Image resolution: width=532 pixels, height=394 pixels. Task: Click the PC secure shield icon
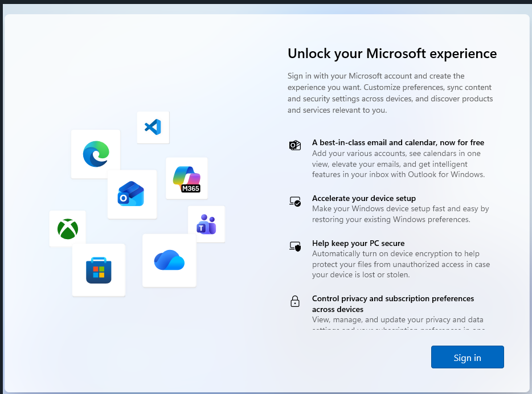(x=294, y=247)
